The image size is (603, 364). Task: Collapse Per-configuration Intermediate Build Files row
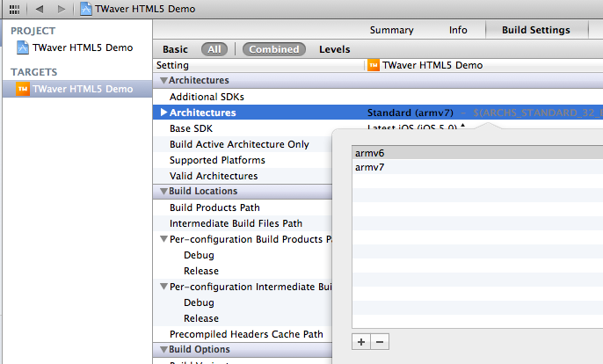click(x=163, y=287)
